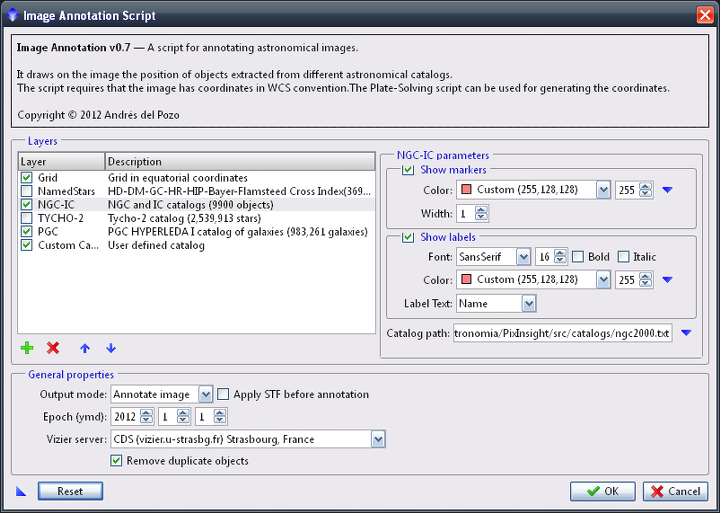Select 'Grid in equatorial coordinates' description

point(178,178)
